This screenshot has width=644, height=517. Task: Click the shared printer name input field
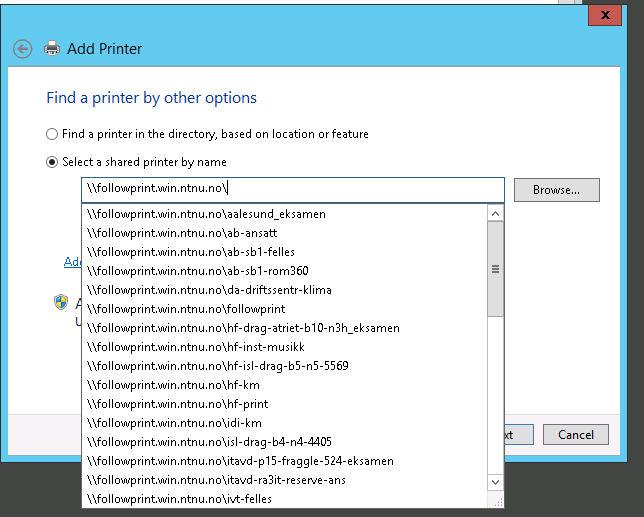[293, 190]
